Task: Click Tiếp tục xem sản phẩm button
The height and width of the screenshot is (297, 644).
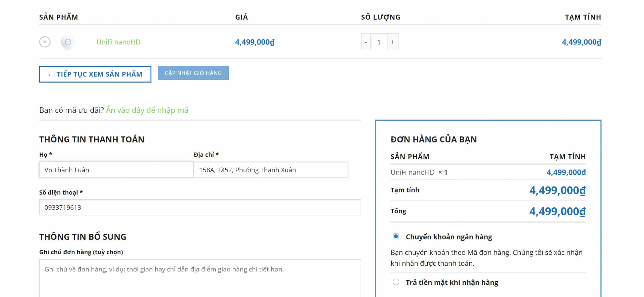Action: click(95, 74)
